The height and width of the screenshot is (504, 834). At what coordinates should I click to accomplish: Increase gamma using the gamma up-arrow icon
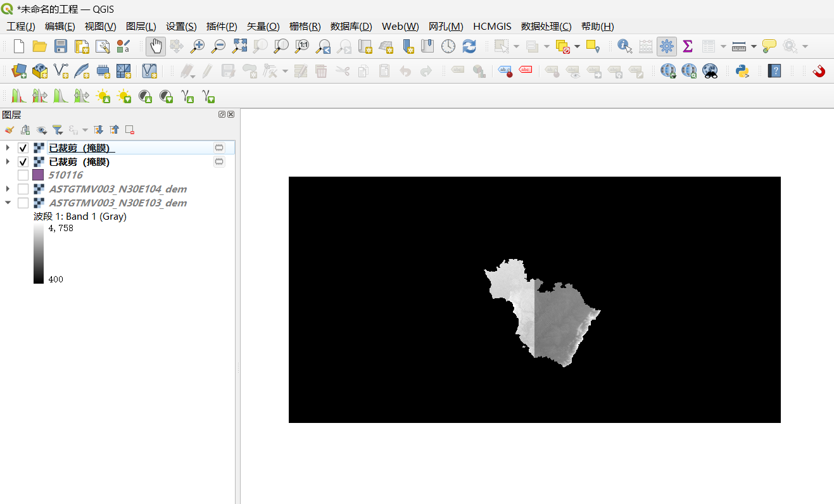(187, 96)
